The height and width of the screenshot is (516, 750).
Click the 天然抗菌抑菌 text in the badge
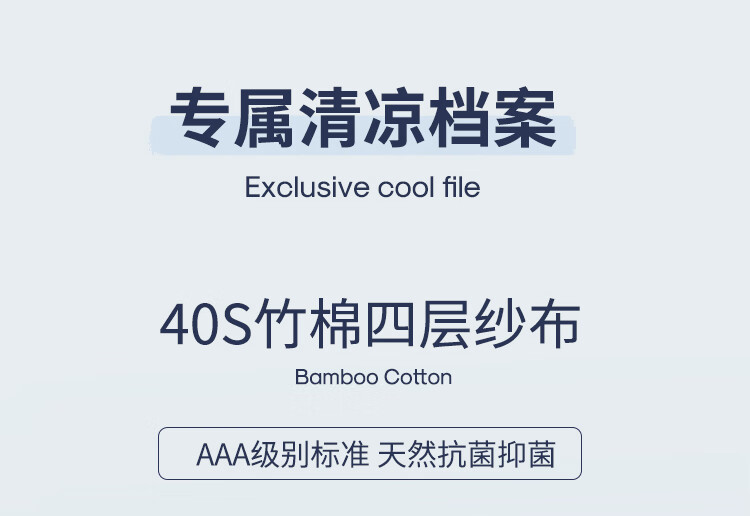click(466, 454)
